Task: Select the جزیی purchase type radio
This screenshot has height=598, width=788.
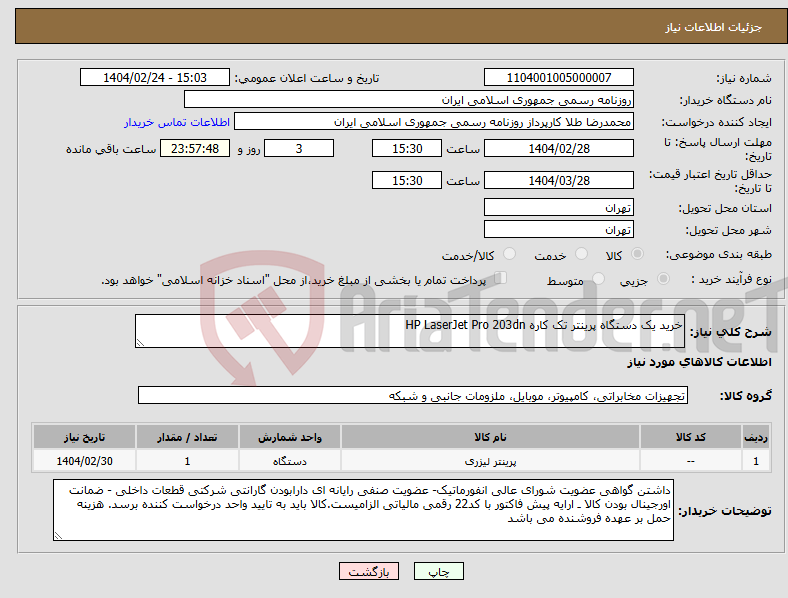Action: click(663, 278)
